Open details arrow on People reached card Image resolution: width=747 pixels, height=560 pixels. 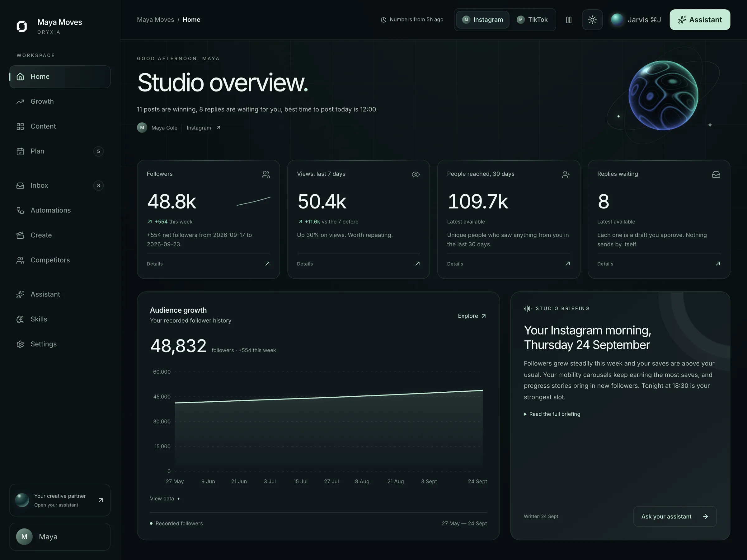point(568,264)
